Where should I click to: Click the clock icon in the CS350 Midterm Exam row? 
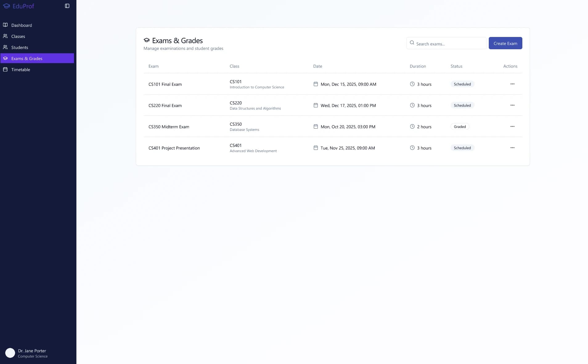(x=412, y=126)
